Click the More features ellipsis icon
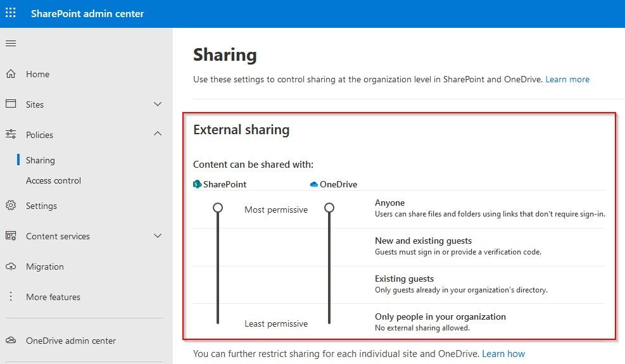Screen dimensions: 625x364 [11, 296]
